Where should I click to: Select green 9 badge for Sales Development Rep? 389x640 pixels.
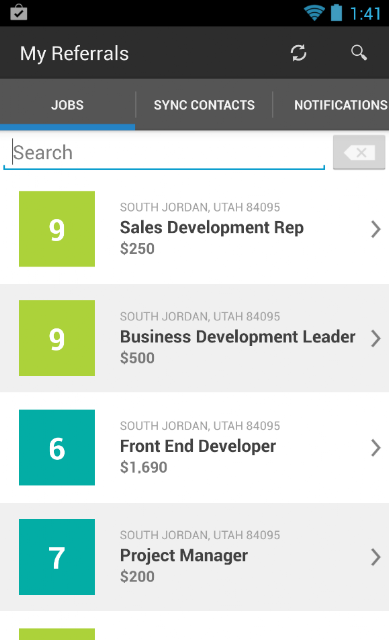[57, 229]
